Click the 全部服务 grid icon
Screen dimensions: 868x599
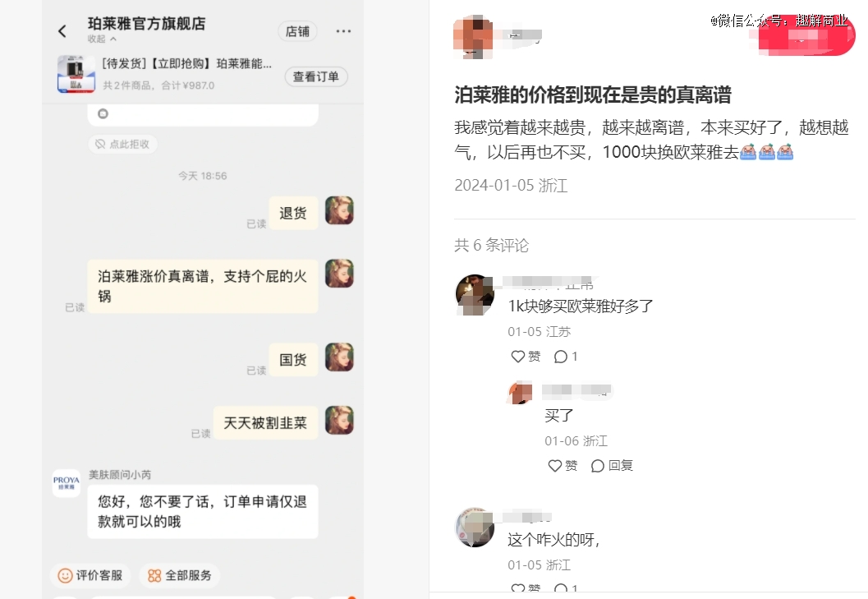(154, 576)
